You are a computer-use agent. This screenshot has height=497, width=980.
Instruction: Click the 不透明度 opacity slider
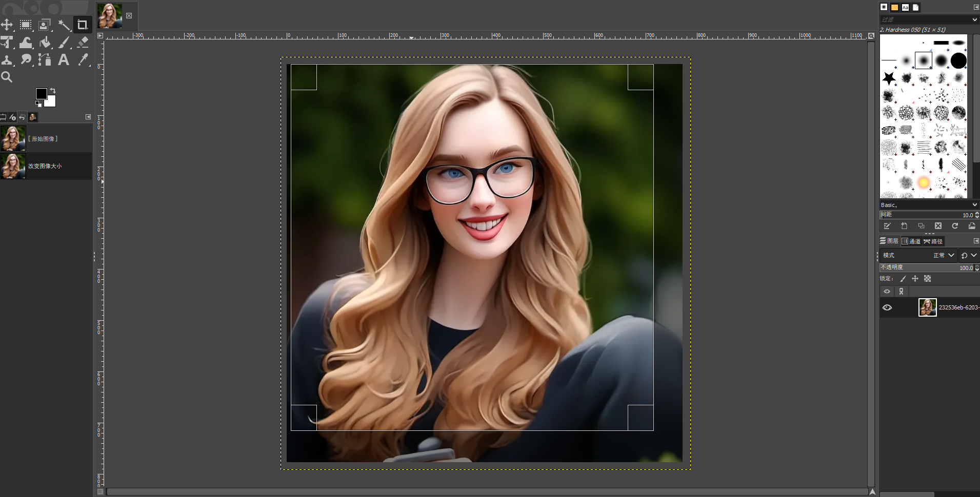pos(927,267)
